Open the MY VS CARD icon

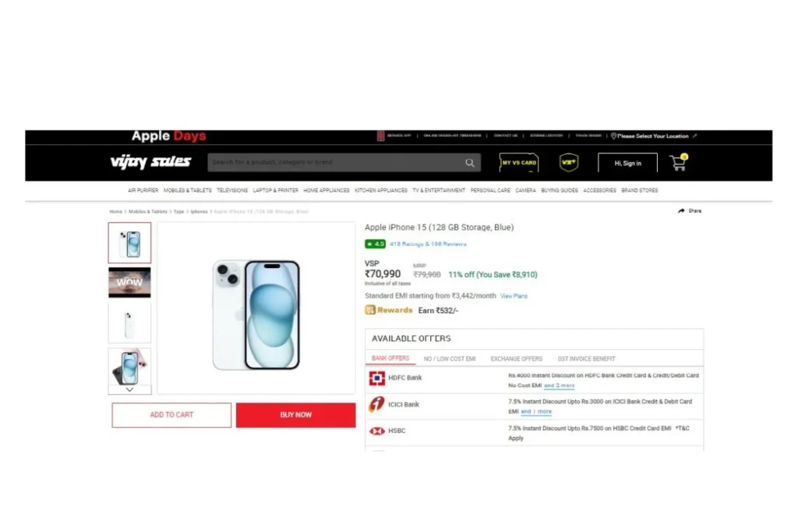point(518,163)
